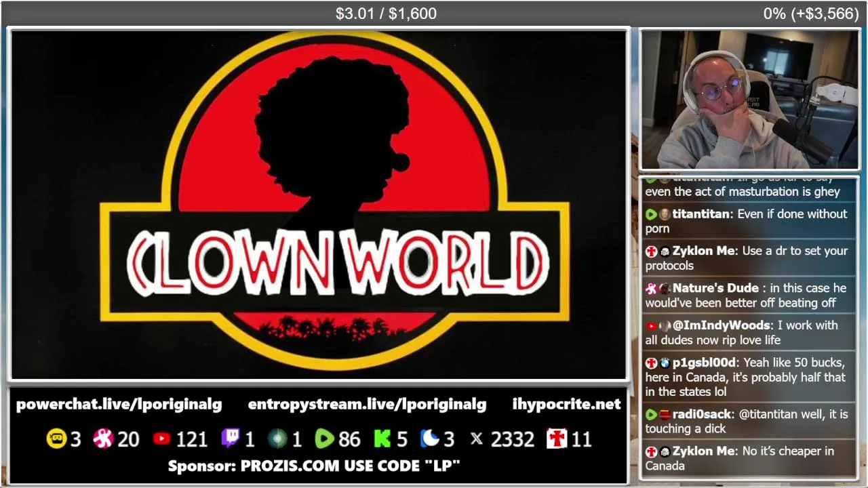Image resolution: width=868 pixels, height=488 pixels.
Task: Click the X viewer count 2332
Action: click(512, 439)
